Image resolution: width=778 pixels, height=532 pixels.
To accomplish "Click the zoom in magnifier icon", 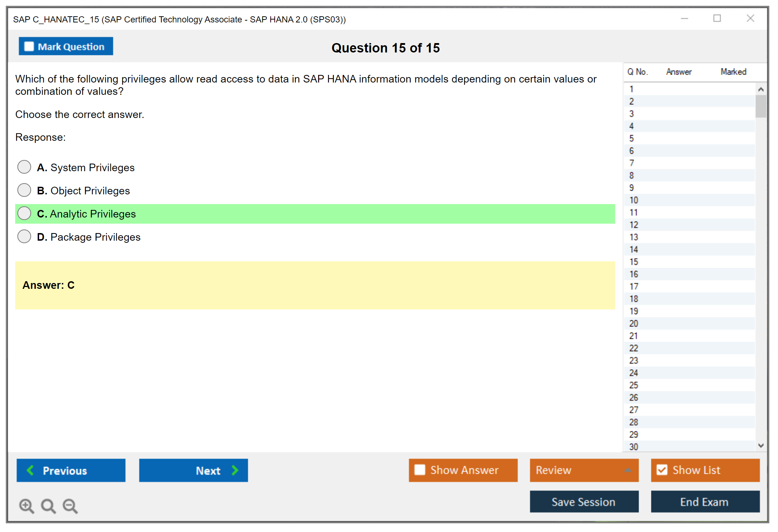I will click(x=26, y=506).
